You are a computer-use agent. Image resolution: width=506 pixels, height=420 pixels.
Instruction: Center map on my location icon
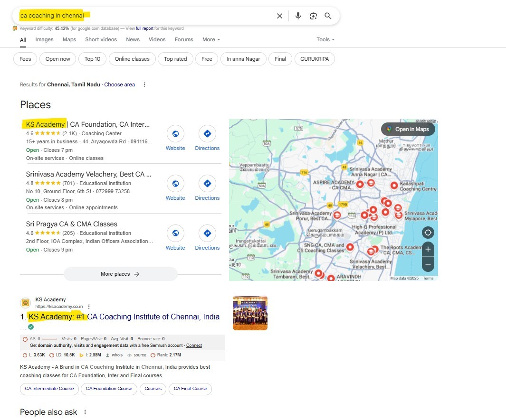point(428,233)
